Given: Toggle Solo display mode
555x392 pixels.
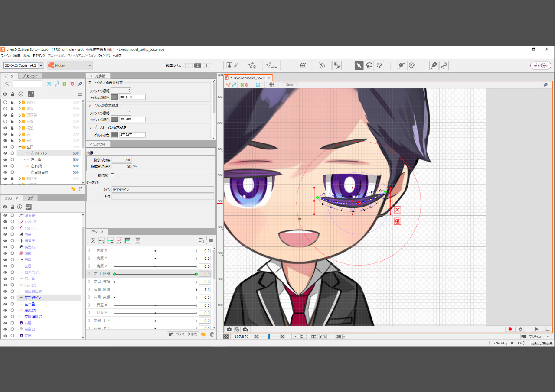Looking at the screenshot, I should coord(290,84).
